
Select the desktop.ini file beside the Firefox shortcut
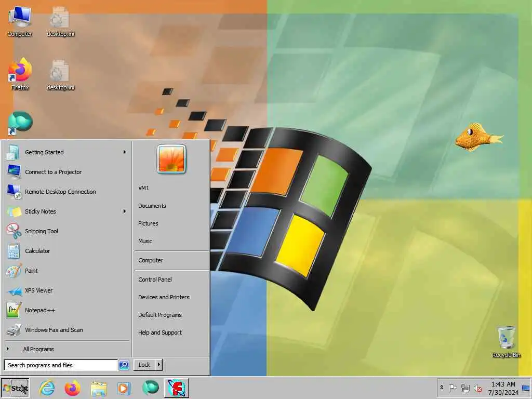click(x=60, y=75)
